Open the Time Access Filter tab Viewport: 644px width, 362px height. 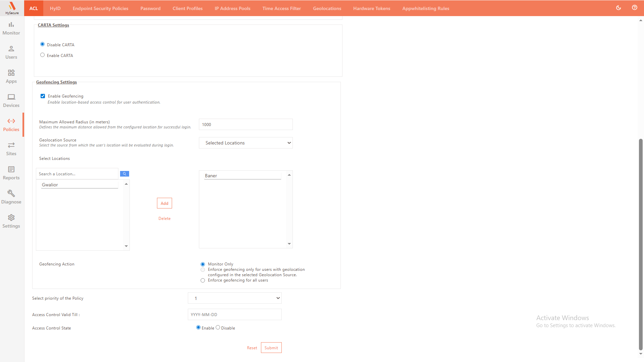point(281,8)
